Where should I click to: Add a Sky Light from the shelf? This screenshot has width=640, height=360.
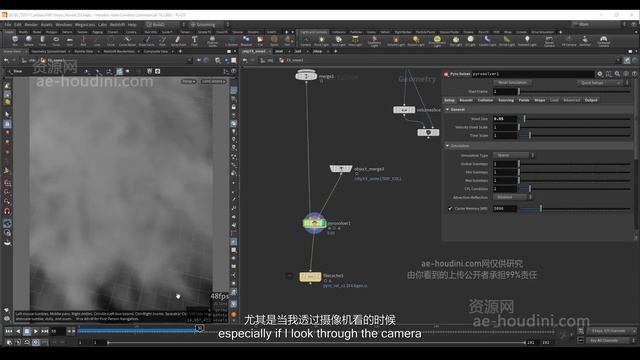[456, 40]
